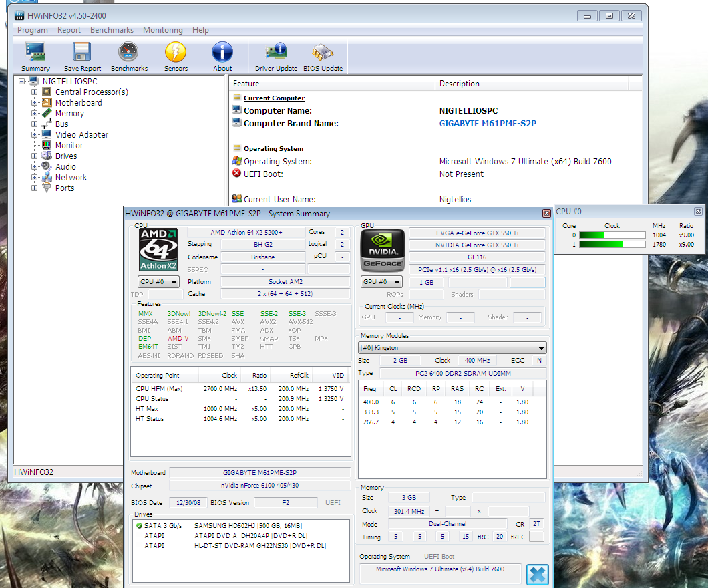Click the nVidia nForce 6100-405/430 chipset field
708x588 pixels.
(x=260, y=486)
